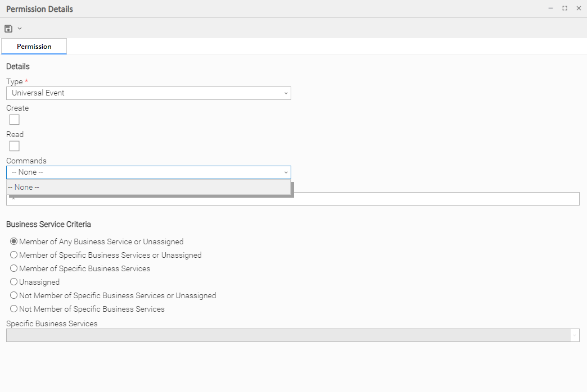
Task: Choose Not Member of Specific Business Services
Action: tap(14, 309)
